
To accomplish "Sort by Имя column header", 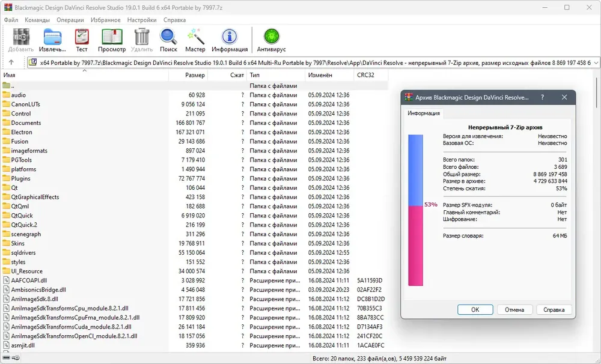I will pyautogui.click(x=85, y=75).
